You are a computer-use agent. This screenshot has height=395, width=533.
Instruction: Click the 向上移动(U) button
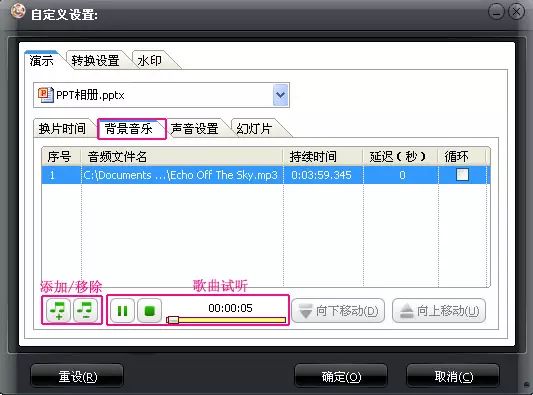439,310
